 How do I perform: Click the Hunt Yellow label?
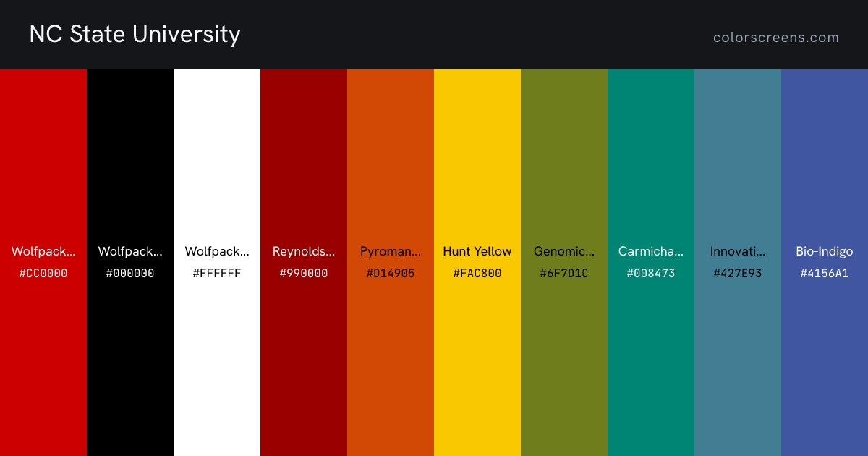click(x=477, y=251)
